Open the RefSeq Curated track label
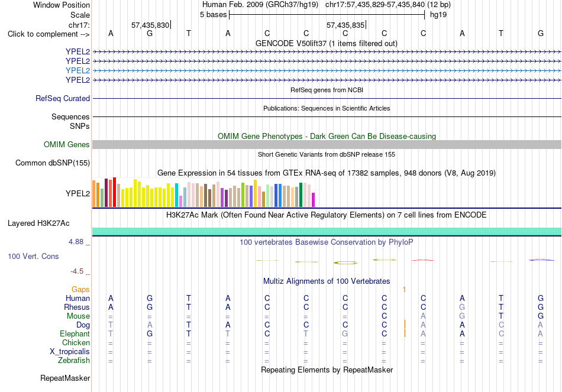Image resolution: width=562 pixels, height=392 pixels. click(63, 98)
